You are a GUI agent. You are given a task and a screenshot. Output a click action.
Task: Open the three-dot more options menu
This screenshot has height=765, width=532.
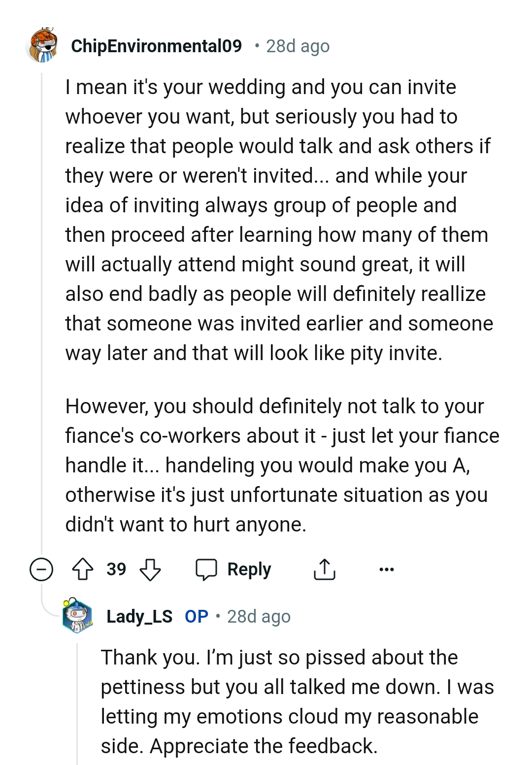[x=387, y=569]
